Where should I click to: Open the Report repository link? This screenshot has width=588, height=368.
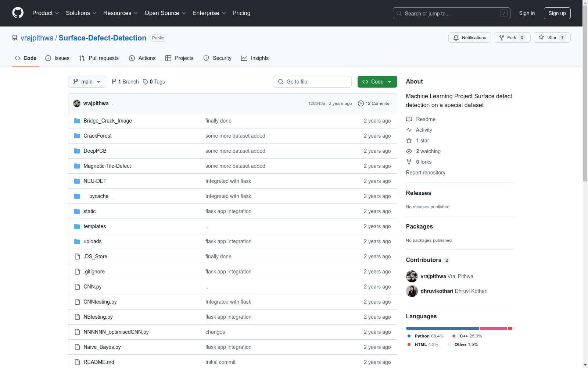coord(425,173)
